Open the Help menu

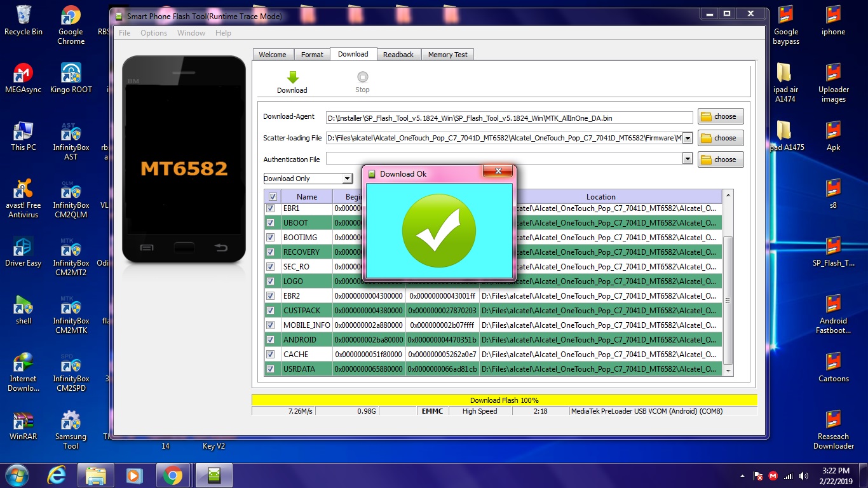pos(223,33)
